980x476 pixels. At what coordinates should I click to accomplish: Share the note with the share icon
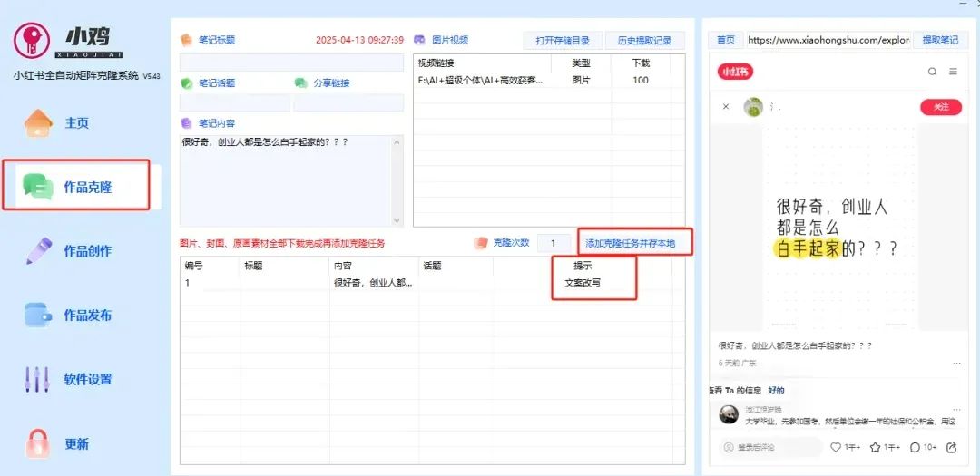[x=952, y=447]
